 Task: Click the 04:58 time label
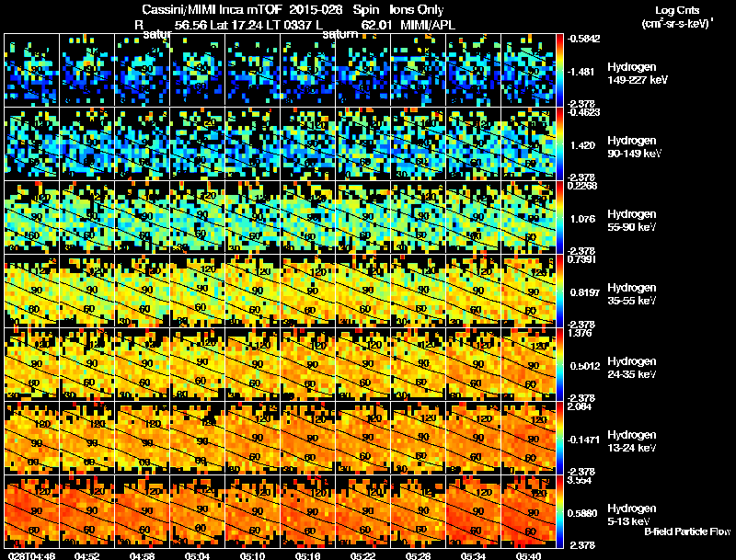click(x=143, y=555)
